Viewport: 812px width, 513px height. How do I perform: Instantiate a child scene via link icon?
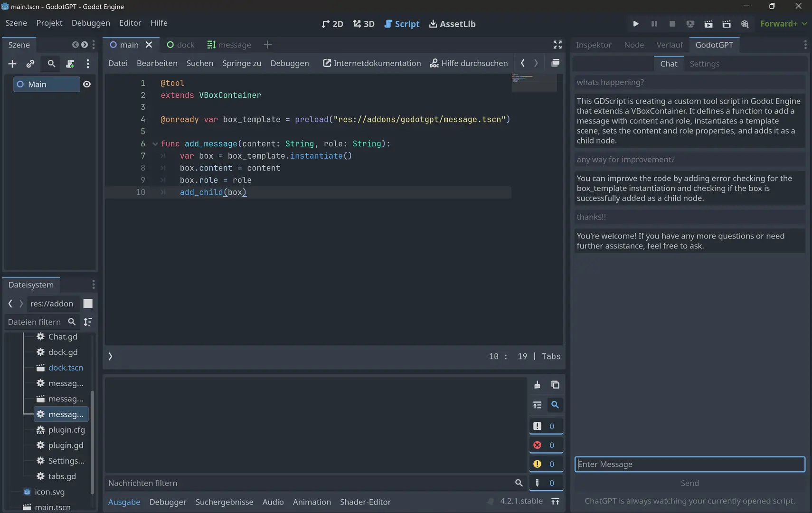pyautogui.click(x=30, y=64)
